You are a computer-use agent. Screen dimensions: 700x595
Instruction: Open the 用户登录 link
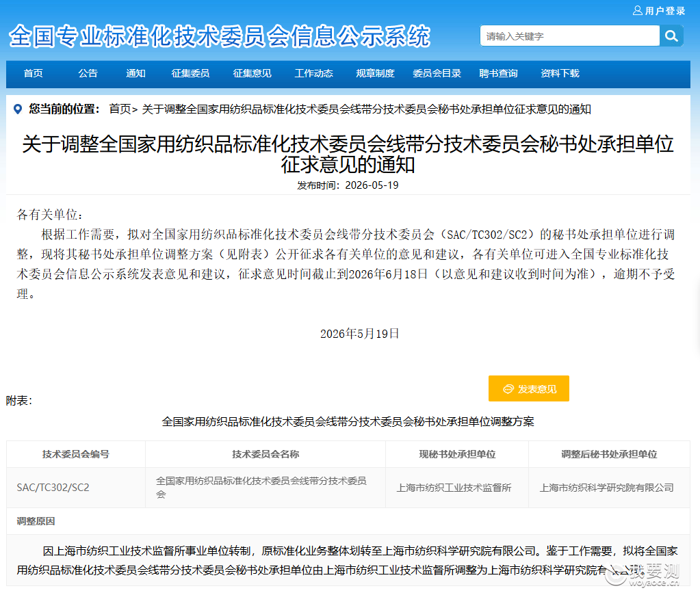click(x=664, y=11)
